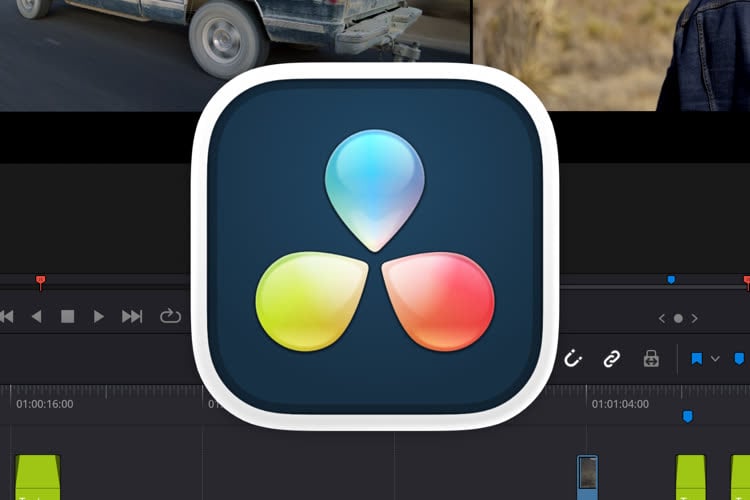Jump to last frame with skip-forward icon
The height and width of the screenshot is (500, 750).
pos(132,316)
